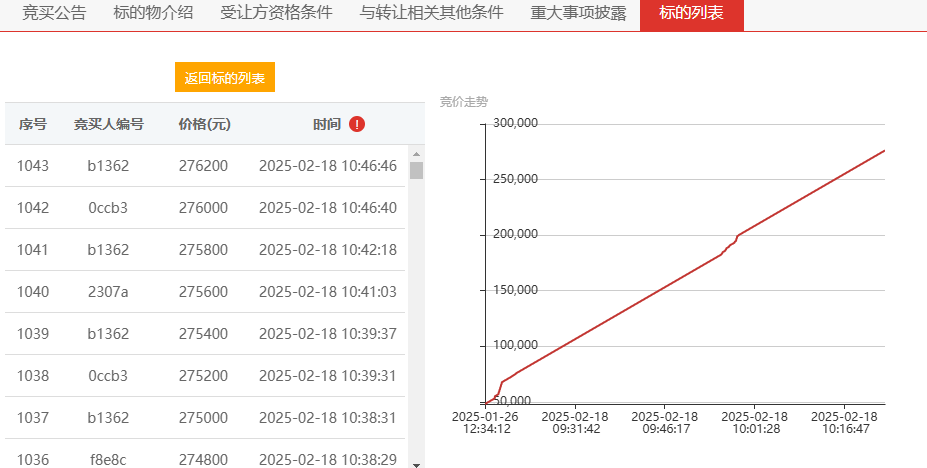The image size is (927, 468).
Task: Open the 受让方资格条件 tab
Action: pyautogui.click(x=276, y=12)
